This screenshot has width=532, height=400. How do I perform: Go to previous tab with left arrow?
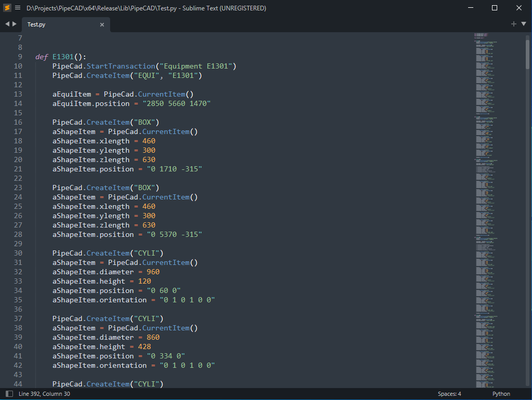pos(7,24)
